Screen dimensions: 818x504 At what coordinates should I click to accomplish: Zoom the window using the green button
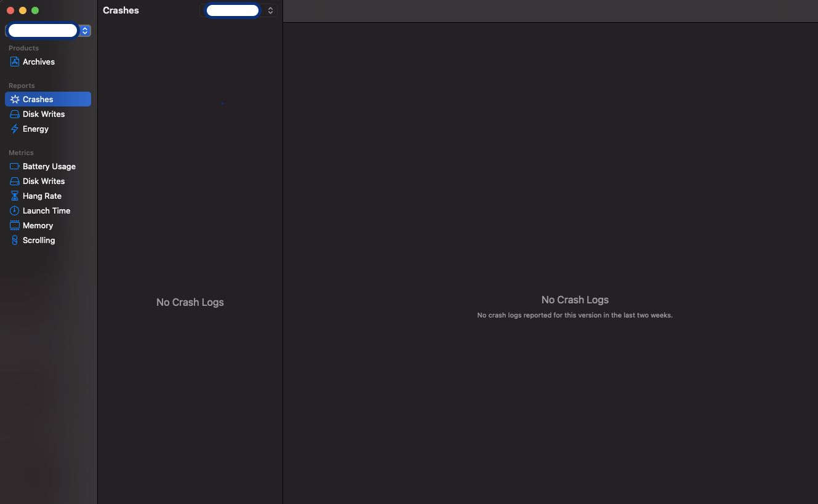coord(35,10)
